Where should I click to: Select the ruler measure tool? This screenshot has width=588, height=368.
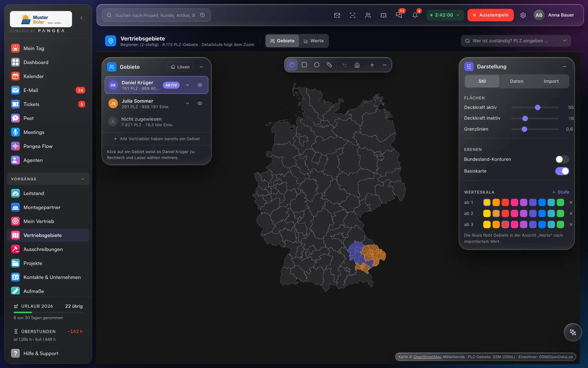point(329,65)
